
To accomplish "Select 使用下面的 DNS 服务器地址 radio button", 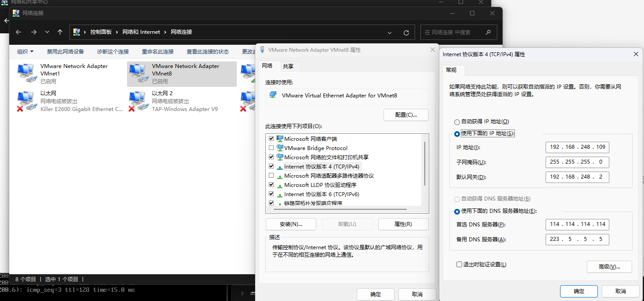I will coord(457,211).
